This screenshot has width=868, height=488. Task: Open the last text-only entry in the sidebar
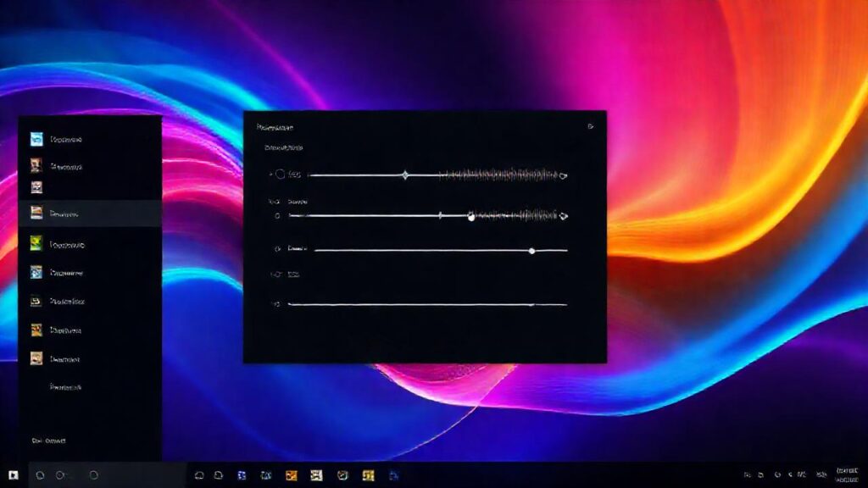click(66, 386)
